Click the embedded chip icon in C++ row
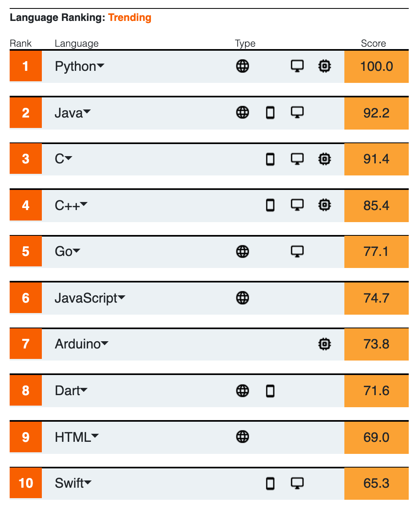Image resolution: width=420 pixels, height=507 pixels. (x=325, y=205)
